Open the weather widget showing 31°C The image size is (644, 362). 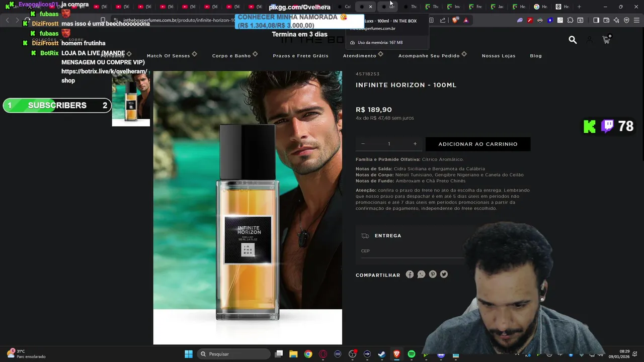27,354
